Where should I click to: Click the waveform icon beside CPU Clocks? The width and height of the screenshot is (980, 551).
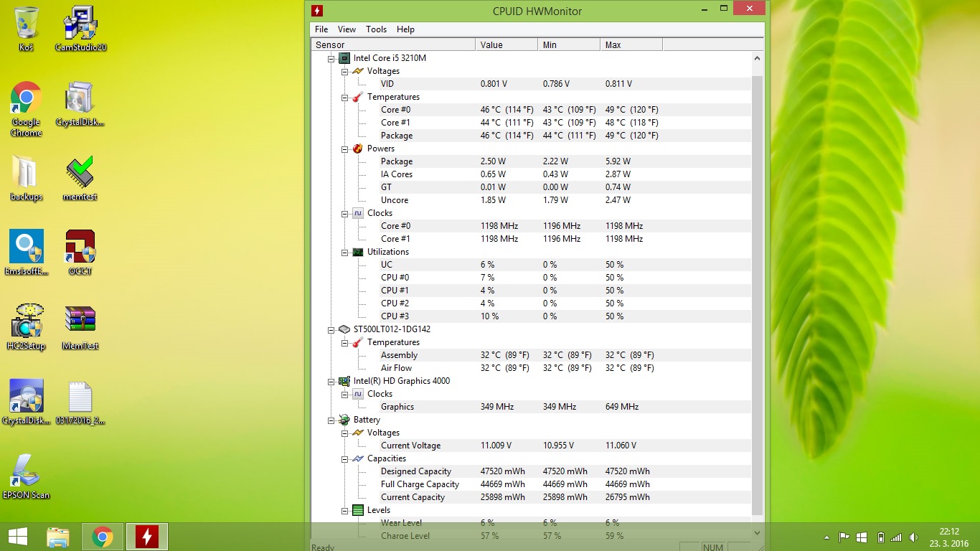click(x=358, y=213)
